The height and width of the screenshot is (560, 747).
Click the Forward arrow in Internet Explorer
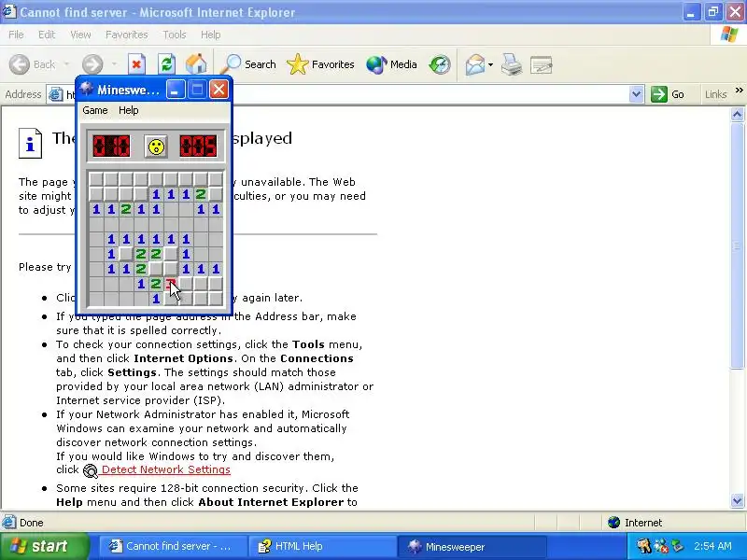click(92, 64)
